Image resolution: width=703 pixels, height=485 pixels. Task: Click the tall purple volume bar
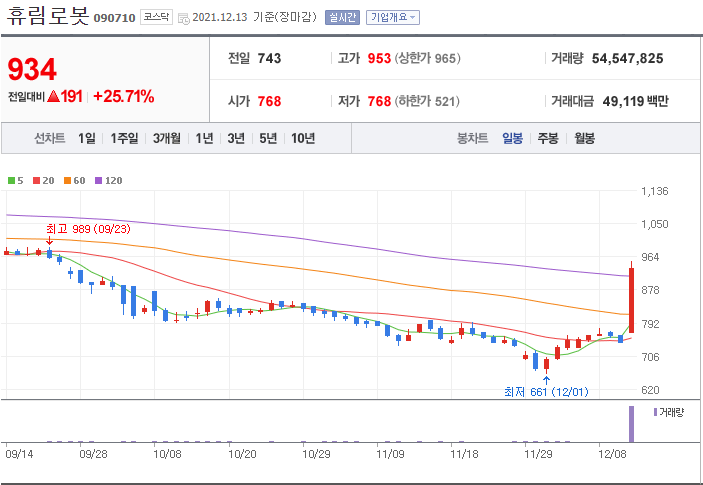pos(631,424)
